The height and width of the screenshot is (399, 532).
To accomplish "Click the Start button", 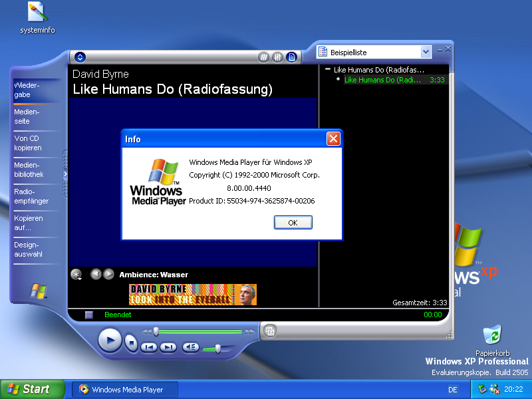I will (32, 389).
